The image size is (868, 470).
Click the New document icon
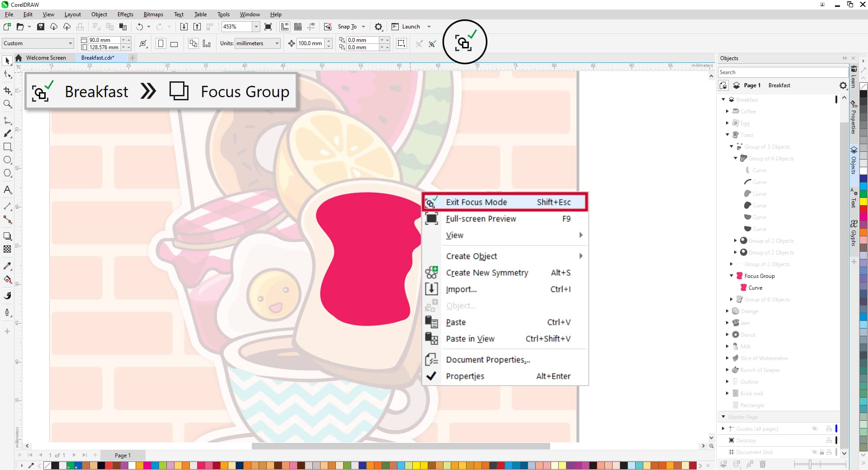[7, 27]
